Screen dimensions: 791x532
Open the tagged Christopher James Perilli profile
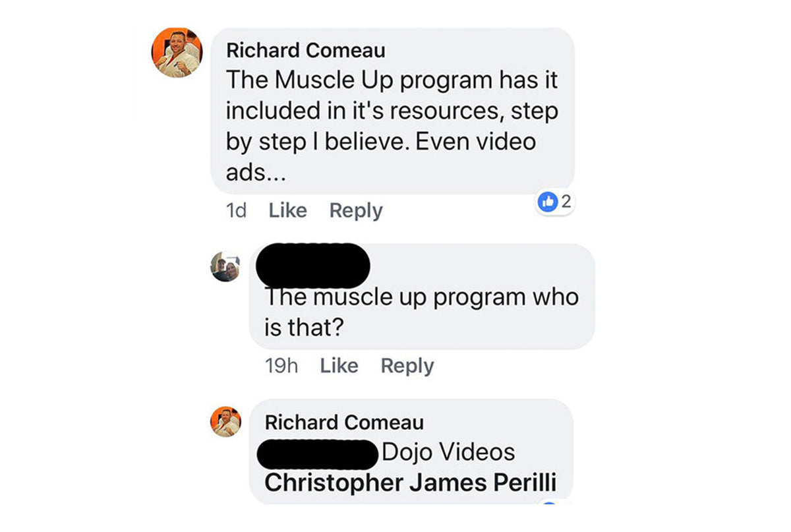(411, 483)
